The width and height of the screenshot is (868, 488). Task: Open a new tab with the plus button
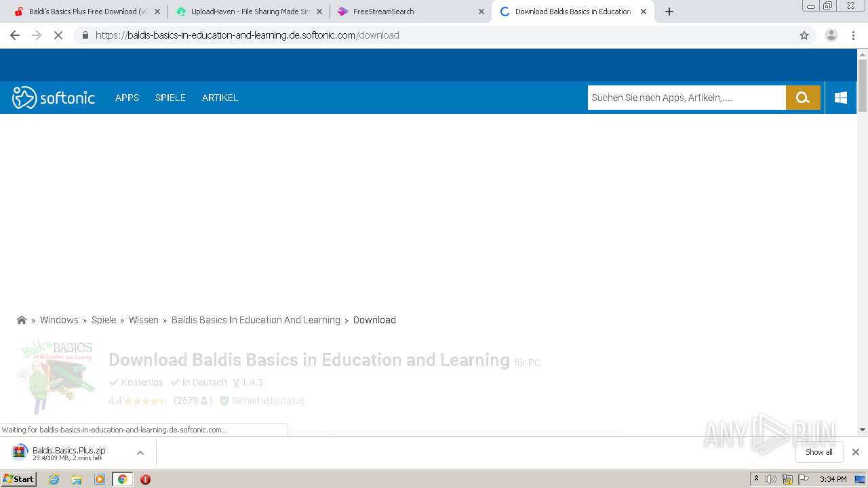[669, 12]
